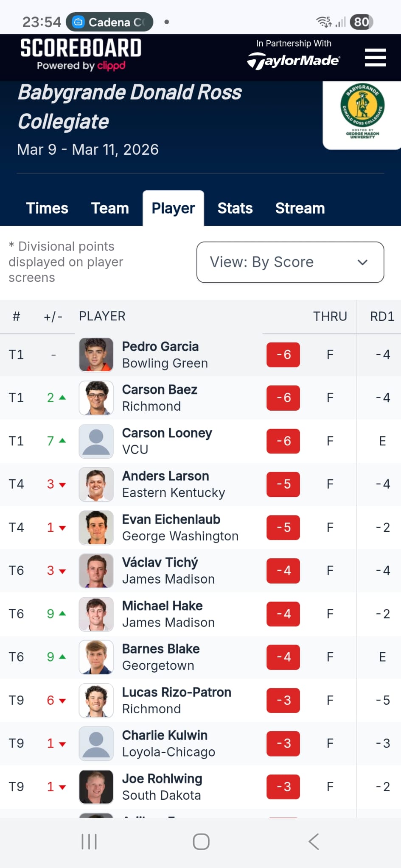Open the Stream tab
Image resolution: width=401 pixels, height=868 pixels.
[300, 209]
